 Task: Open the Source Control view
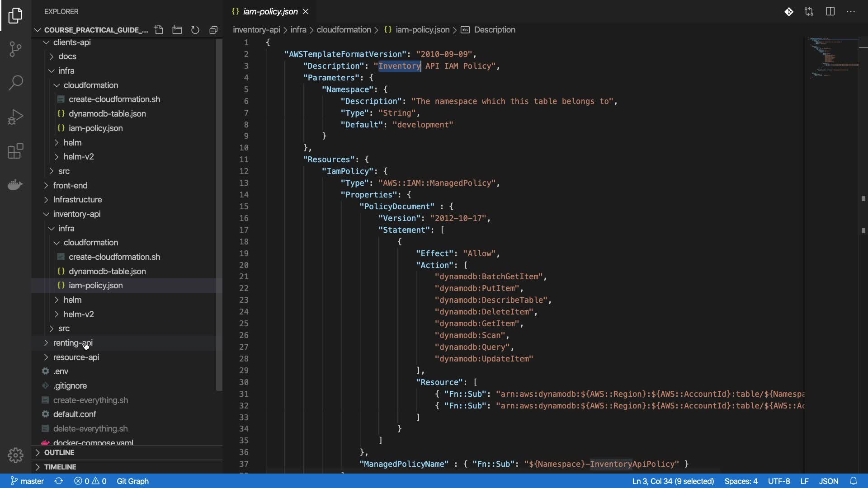(15, 49)
